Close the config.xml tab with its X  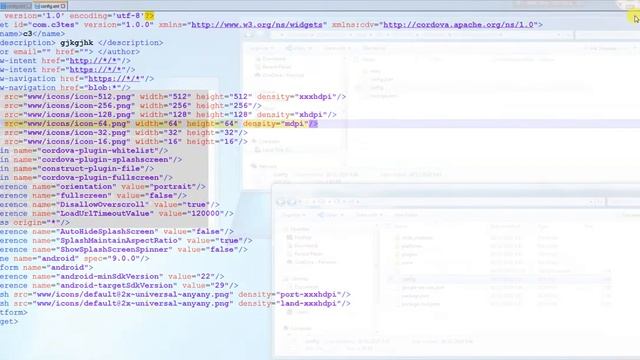point(63,6)
